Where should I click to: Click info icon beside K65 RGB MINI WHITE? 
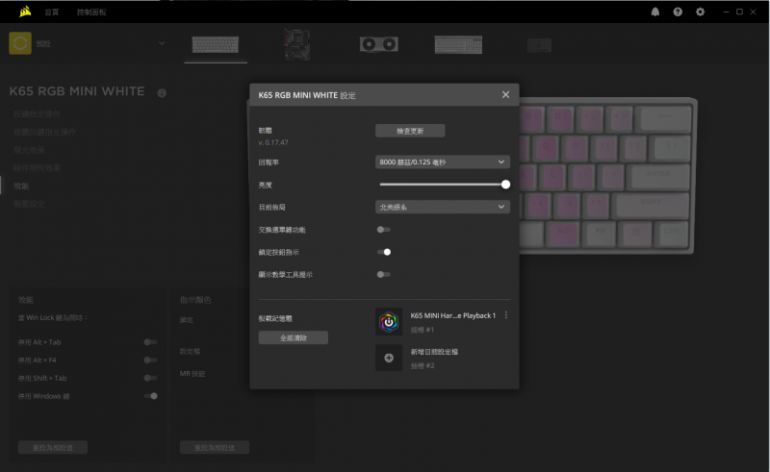point(162,93)
